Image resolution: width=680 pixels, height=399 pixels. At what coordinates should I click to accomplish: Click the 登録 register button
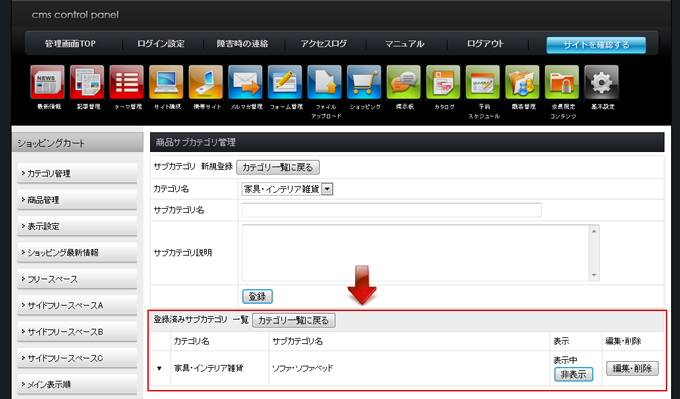coord(257,297)
